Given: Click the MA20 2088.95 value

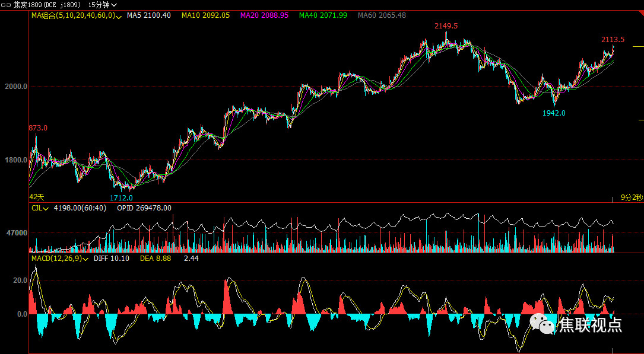Looking at the screenshot, I should 265,15.
